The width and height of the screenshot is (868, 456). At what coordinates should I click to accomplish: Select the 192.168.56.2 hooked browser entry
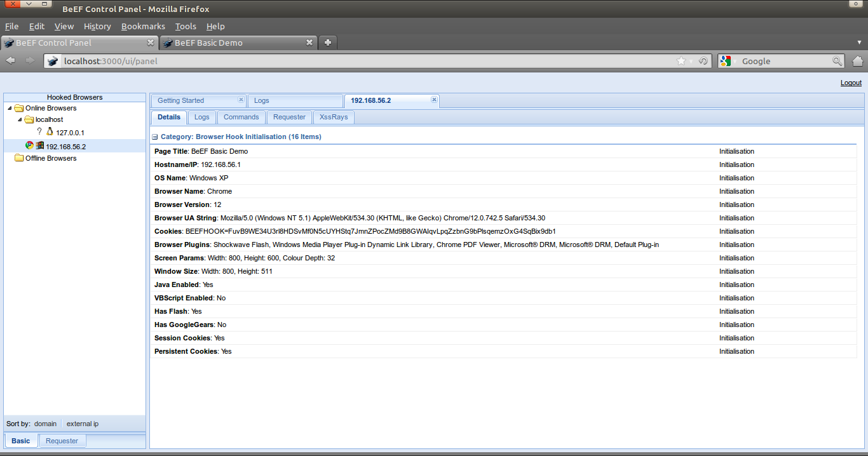(x=66, y=147)
